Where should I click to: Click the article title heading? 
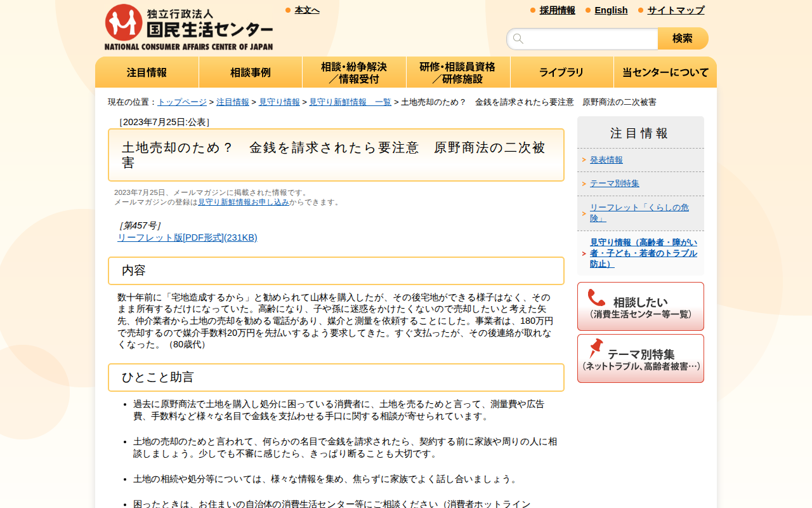336,155
